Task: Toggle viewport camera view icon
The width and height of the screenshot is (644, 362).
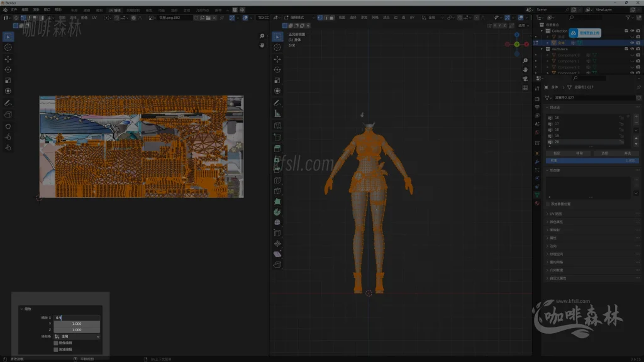Action: [x=525, y=79]
